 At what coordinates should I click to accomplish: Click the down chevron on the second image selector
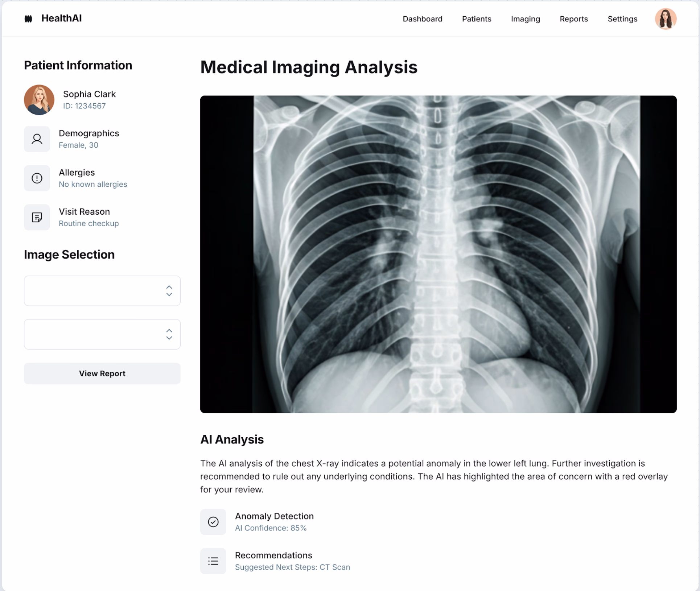(x=169, y=338)
